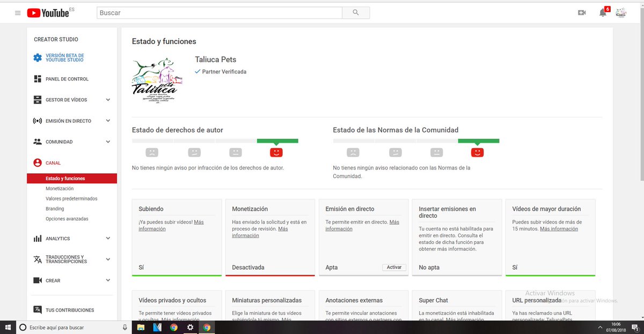The height and width of the screenshot is (334, 644).
Task: Click the Partner Verificada label
Action: [x=224, y=71]
